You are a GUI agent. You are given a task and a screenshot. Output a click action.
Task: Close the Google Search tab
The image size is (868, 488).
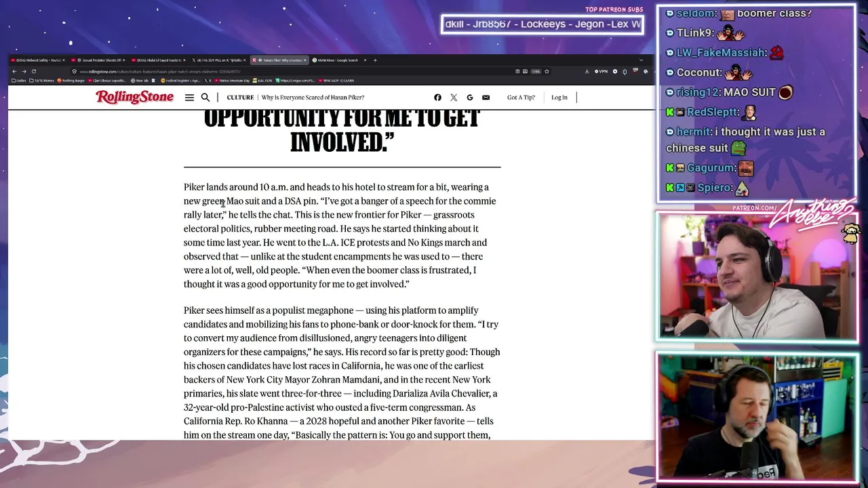[365, 60]
